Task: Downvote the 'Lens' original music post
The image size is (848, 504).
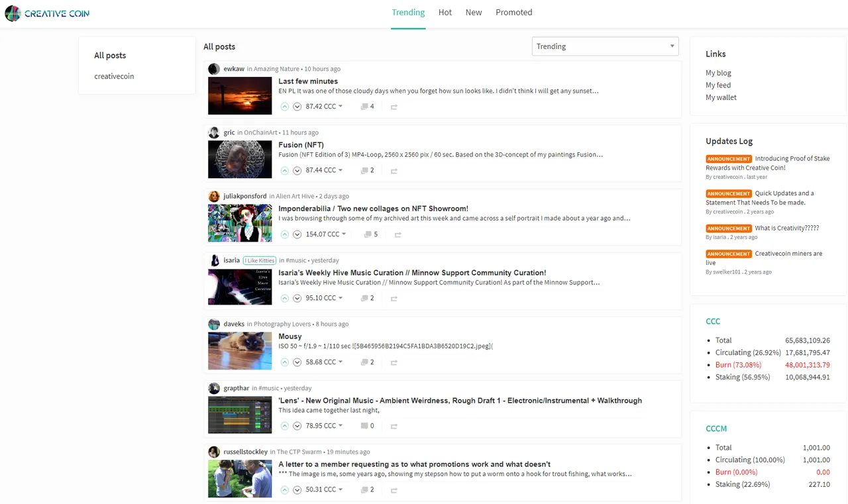Action: pos(297,426)
